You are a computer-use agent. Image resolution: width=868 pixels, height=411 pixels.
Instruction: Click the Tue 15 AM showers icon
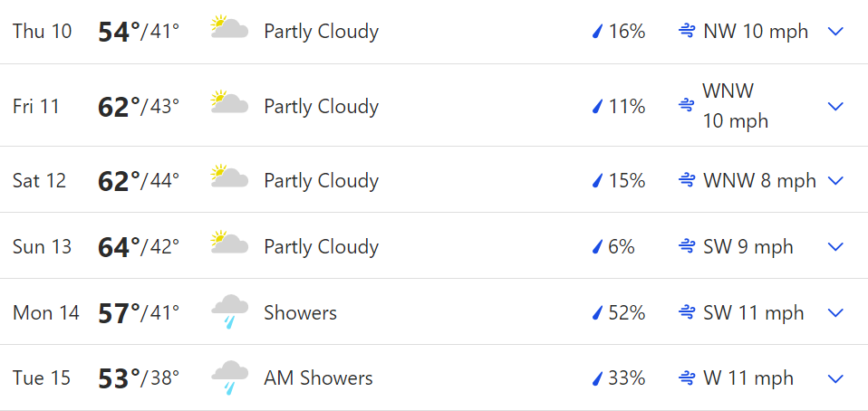(x=229, y=378)
